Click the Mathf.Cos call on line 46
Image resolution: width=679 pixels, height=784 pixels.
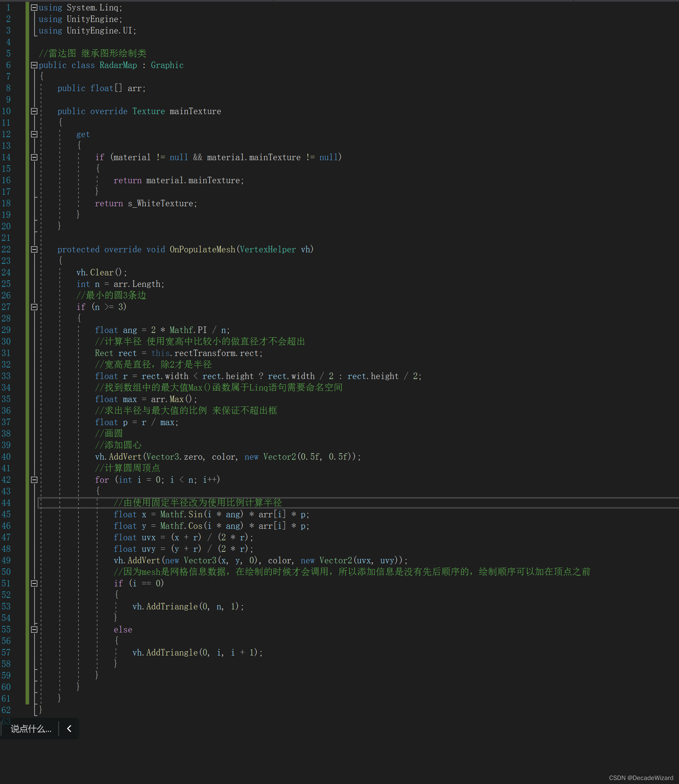[x=181, y=526]
